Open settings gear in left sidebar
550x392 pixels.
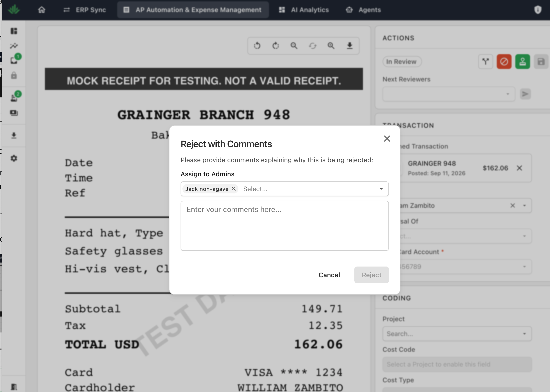pos(14,158)
